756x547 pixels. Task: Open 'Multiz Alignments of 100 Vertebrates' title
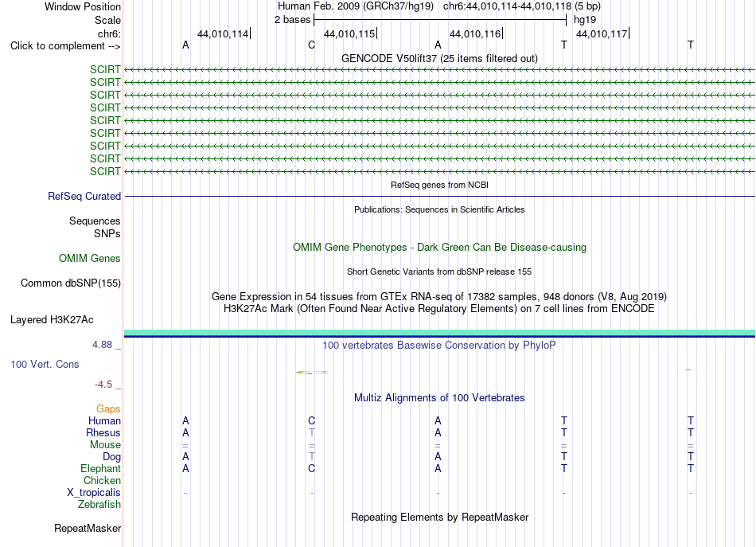coord(439,398)
